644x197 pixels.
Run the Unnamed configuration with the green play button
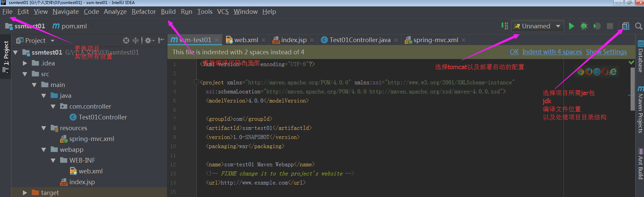(x=571, y=26)
